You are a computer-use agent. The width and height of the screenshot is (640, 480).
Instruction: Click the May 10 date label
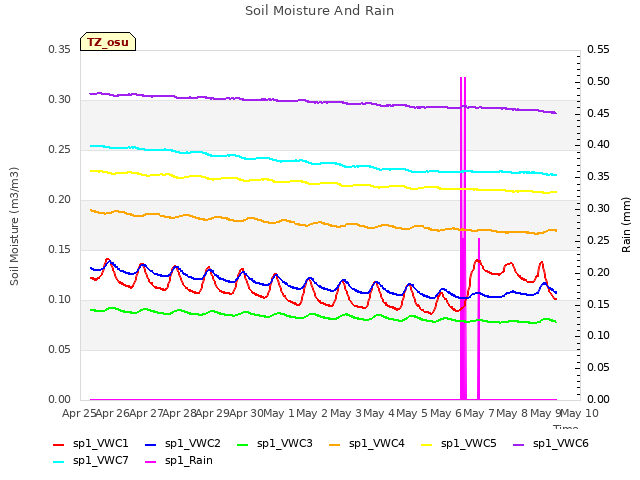[x=579, y=413]
